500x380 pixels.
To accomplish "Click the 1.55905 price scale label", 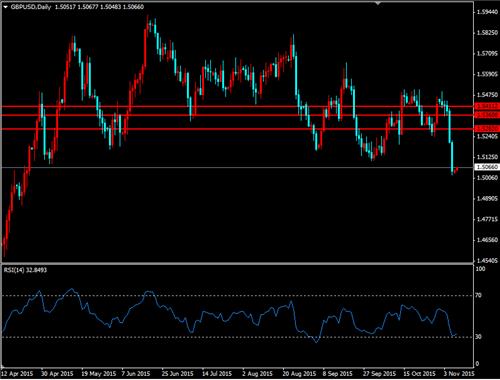I will pos(487,74).
